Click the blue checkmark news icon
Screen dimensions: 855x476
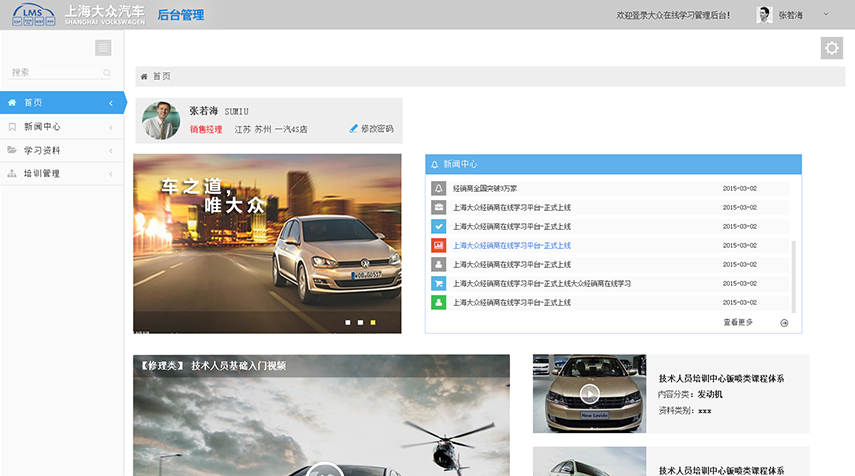click(x=438, y=226)
